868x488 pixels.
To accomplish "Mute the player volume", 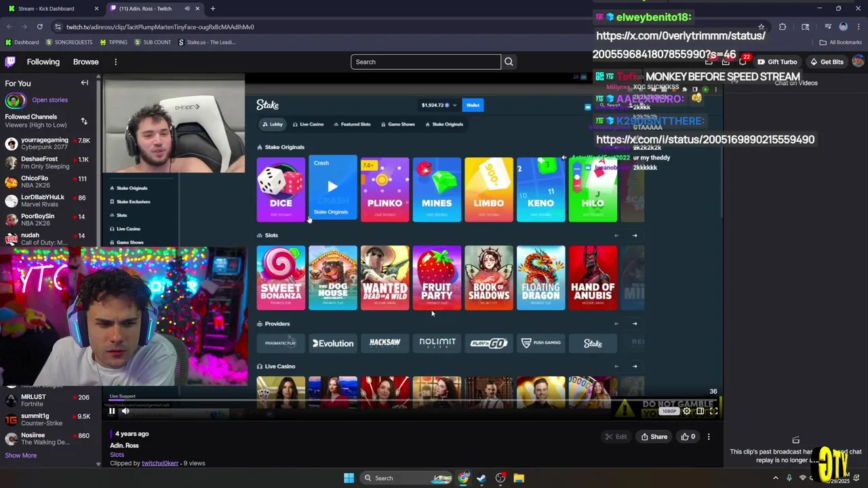I will pyautogui.click(x=125, y=411).
